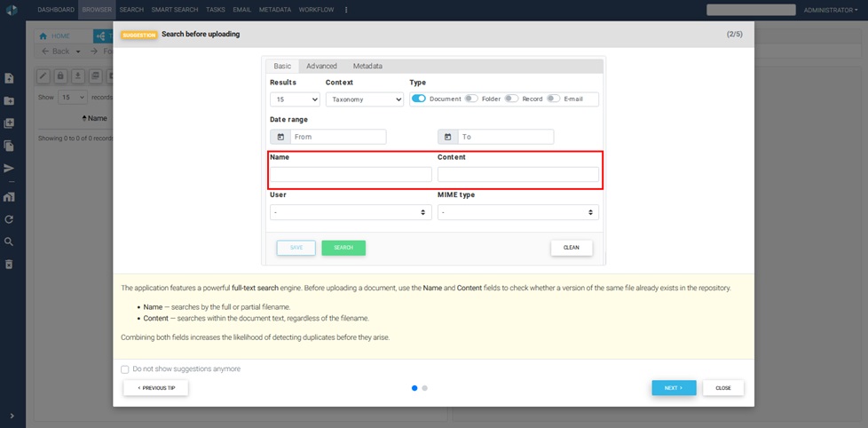Switch to the Advanced search tab
Viewport: 868px width, 428px height.
click(x=321, y=66)
